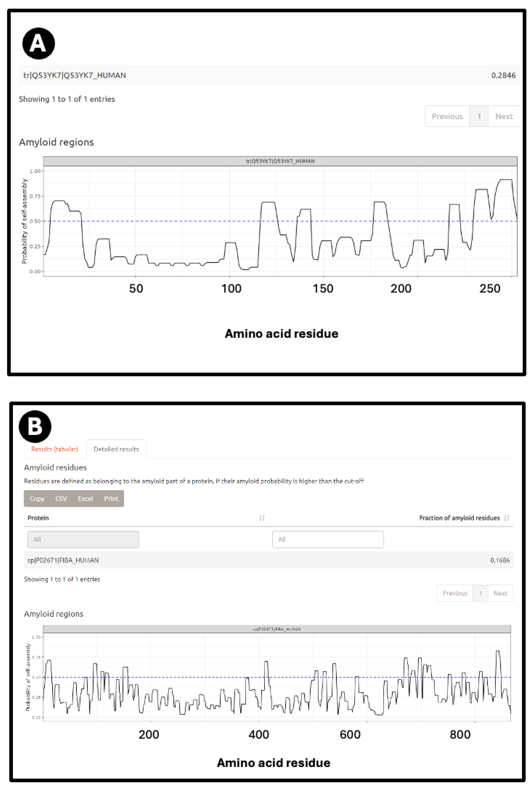Focus the Protein column 'All' filter field
This screenshot has width=532, height=790.
coord(83,539)
